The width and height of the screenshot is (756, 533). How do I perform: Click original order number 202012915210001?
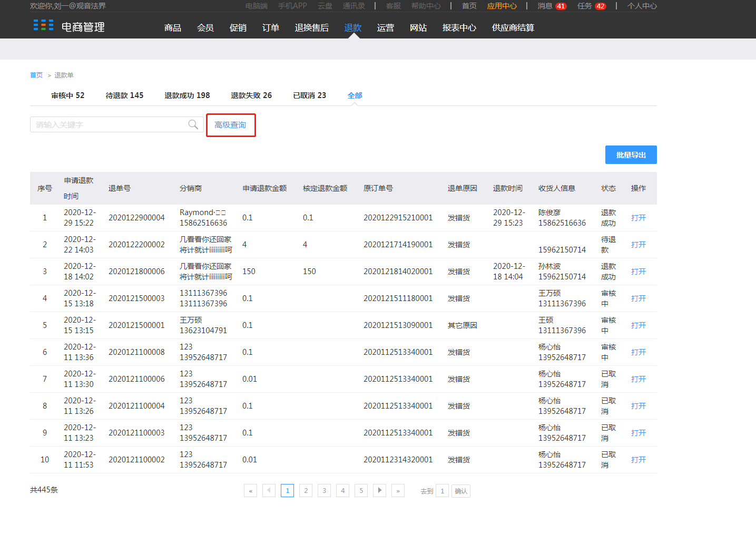pos(398,218)
